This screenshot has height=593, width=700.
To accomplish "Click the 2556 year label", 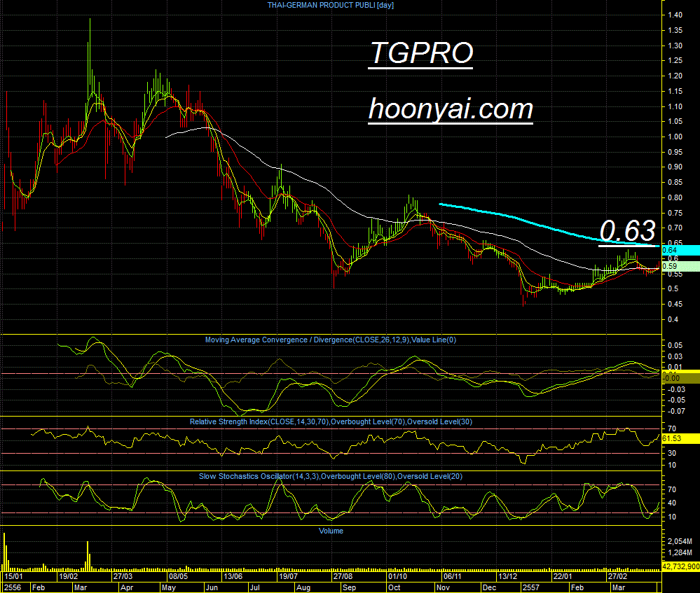I will (x=13, y=587).
